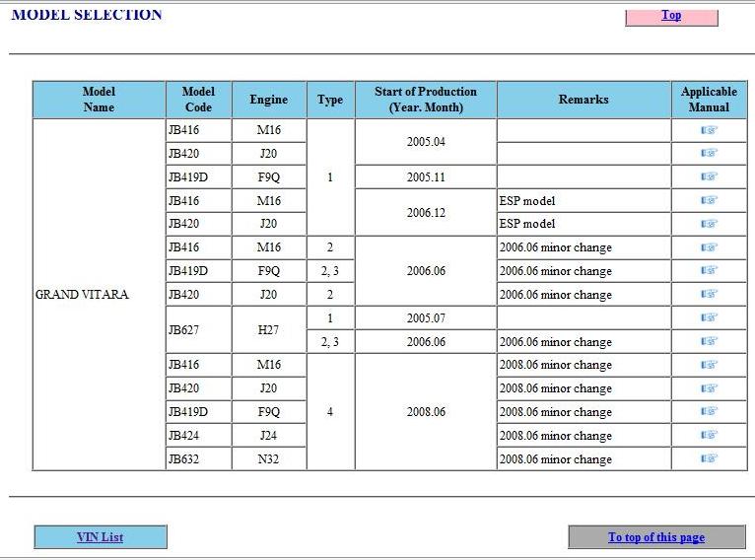Click '2006.06 minor change' remark for JB627

pos(556,342)
